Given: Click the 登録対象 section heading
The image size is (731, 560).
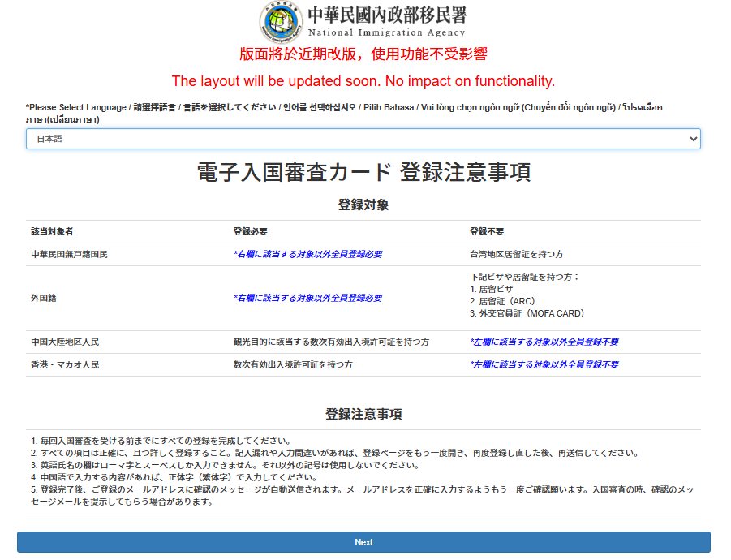Looking at the screenshot, I should [x=363, y=205].
